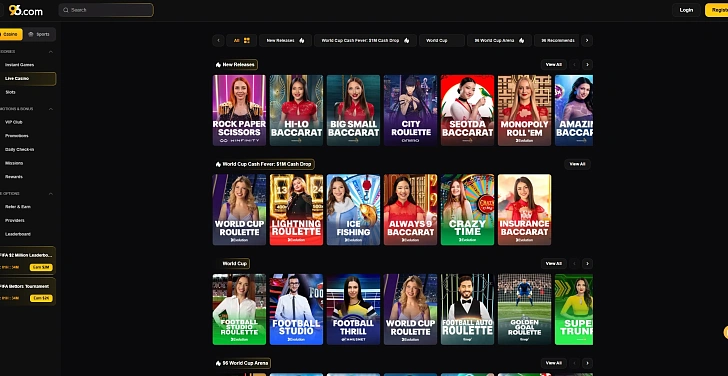Go to previous 96 World Cup Arena games arrow
This screenshot has width=728, height=376.
[575, 363]
